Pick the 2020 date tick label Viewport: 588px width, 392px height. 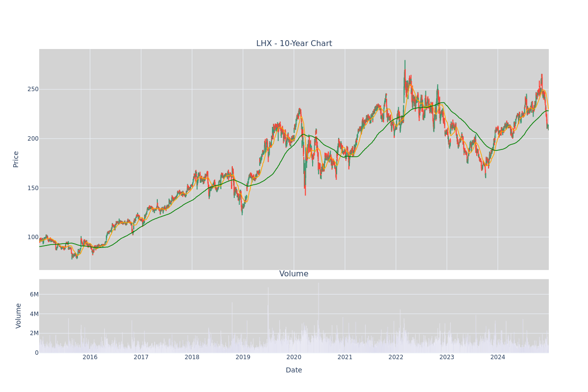[294, 357]
